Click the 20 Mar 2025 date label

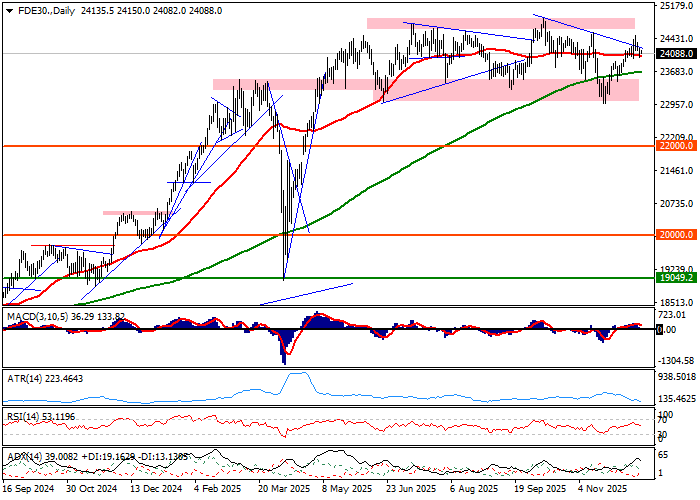[282, 491]
